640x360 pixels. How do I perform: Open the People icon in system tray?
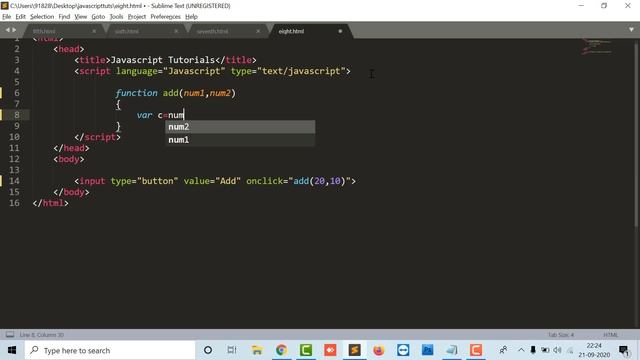[503, 350]
